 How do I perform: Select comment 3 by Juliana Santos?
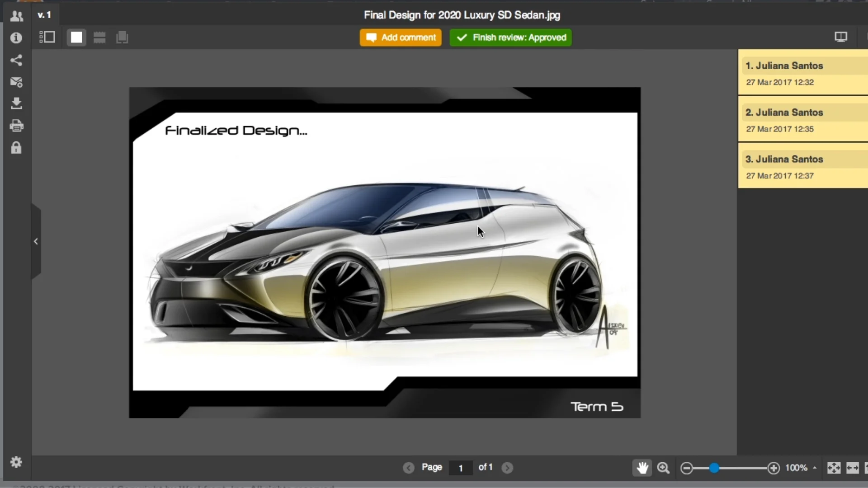tap(803, 166)
